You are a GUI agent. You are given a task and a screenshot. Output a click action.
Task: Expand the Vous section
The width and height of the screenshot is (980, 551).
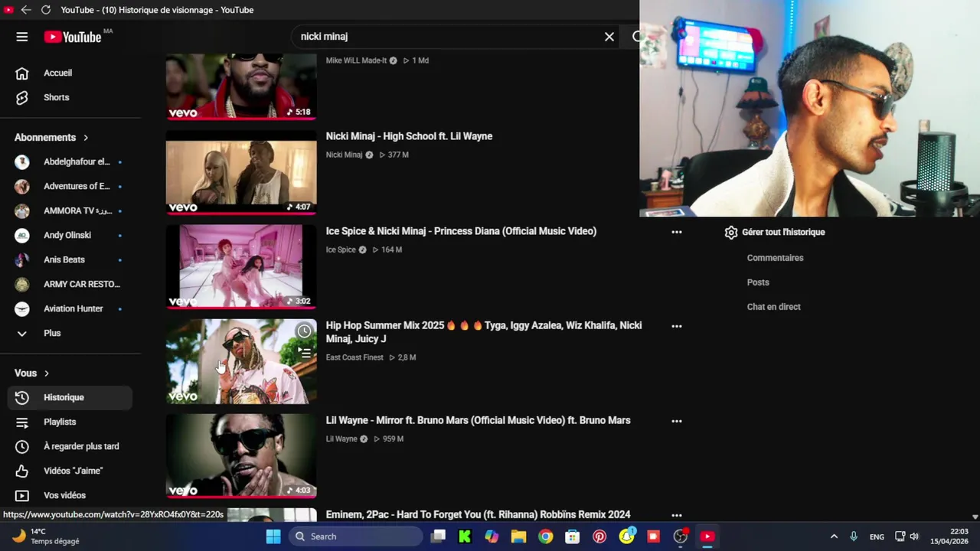click(31, 373)
